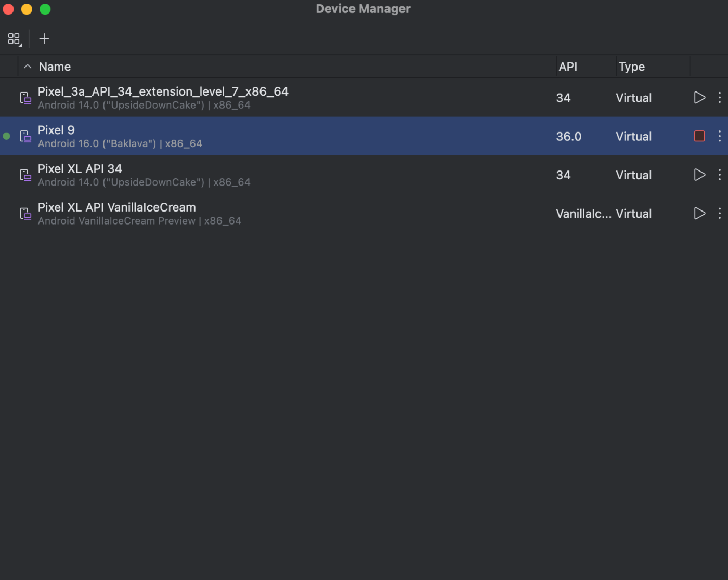Toggle the sort arrow beside Name
The height and width of the screenshot is (580, 728).
[x=28, y=67]
